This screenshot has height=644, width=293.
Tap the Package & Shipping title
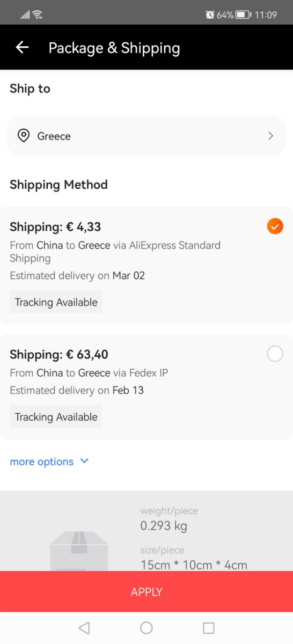tap(114, 48)
